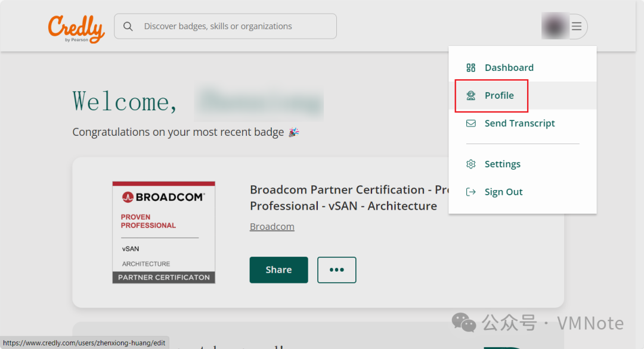Image resolution: width=644 pixels, height=349 pixels.
Task: Click the green Share button
Action: point(278,270)
